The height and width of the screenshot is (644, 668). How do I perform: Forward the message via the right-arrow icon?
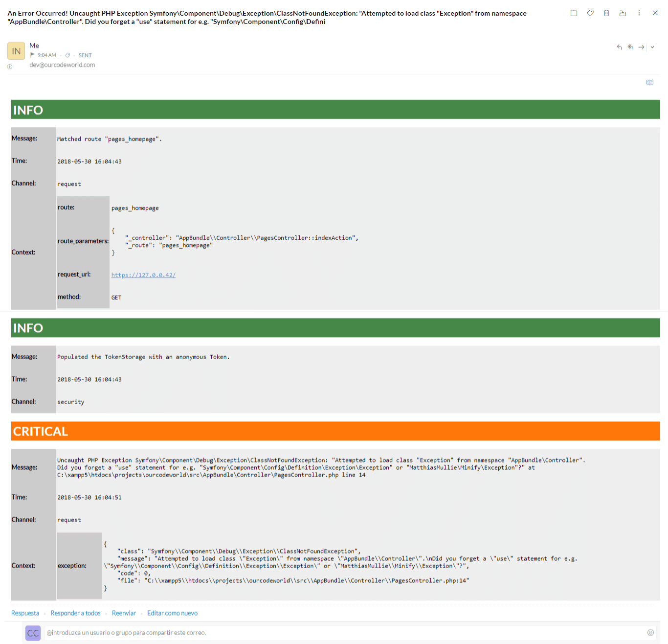[641, 47]
